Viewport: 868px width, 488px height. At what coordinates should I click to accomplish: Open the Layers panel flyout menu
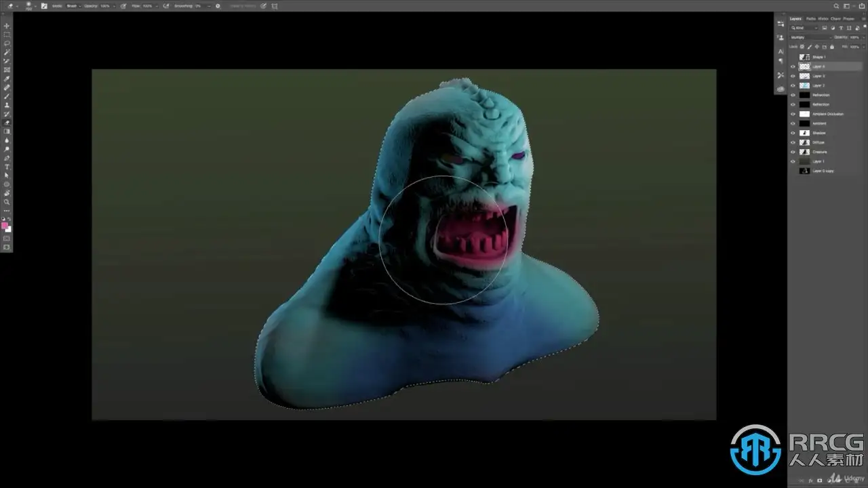(x=863, y=18)
